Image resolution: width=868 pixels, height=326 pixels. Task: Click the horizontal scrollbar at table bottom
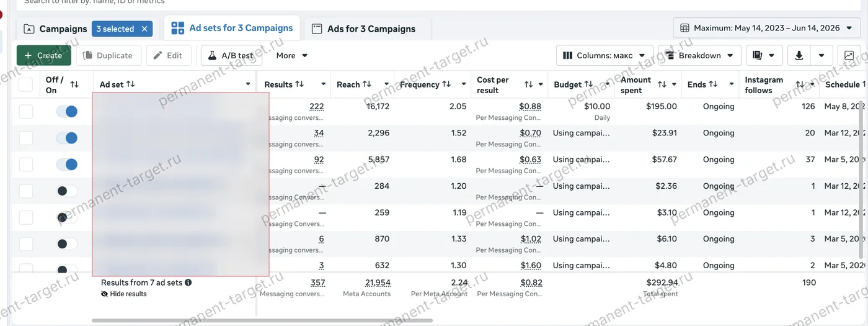point(262,321)
